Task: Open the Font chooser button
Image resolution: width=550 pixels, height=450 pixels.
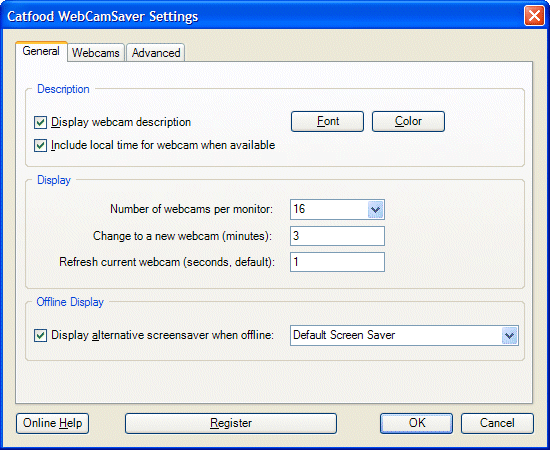Action: [x=327, y=121]
